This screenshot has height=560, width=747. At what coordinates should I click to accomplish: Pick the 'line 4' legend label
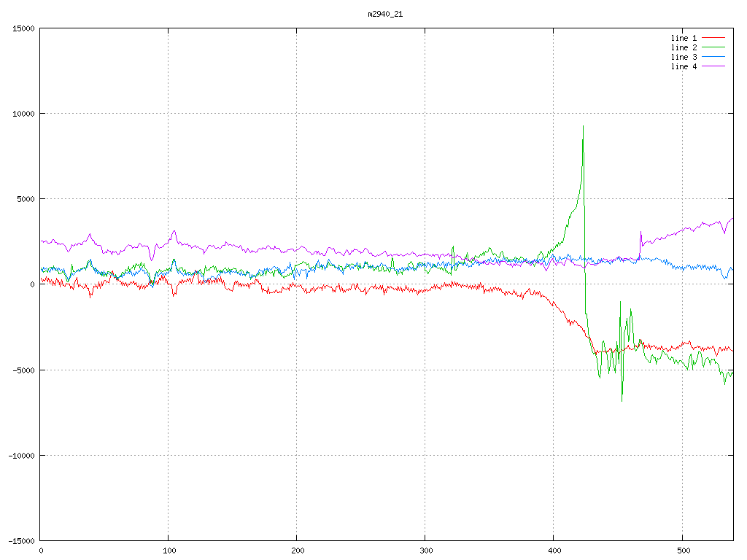point(684,66)
